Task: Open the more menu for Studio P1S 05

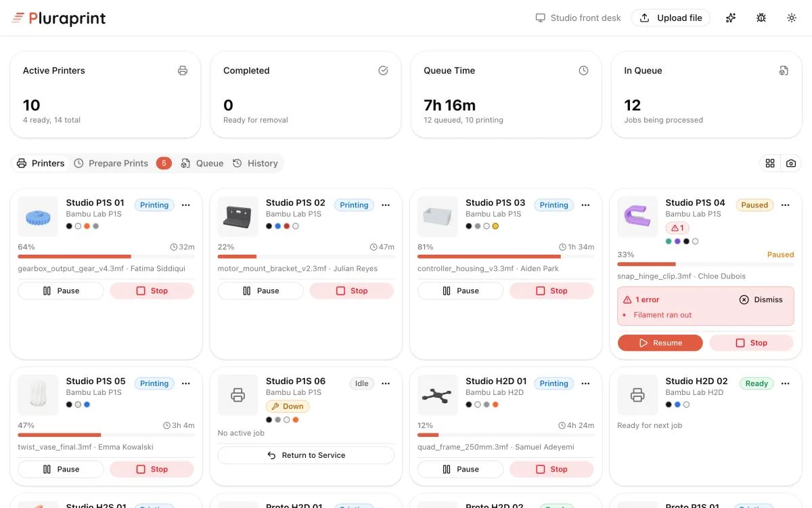Action: click(x=186, y=383)
